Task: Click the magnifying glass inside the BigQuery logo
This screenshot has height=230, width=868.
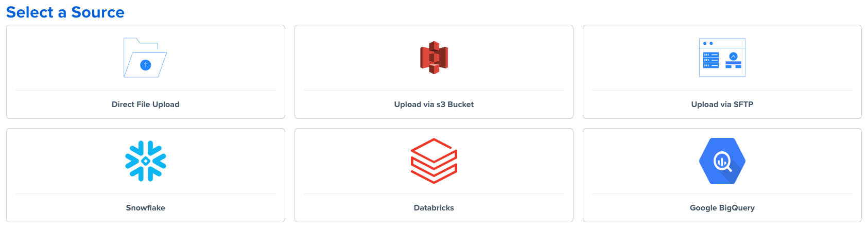Action: (722, 162)
